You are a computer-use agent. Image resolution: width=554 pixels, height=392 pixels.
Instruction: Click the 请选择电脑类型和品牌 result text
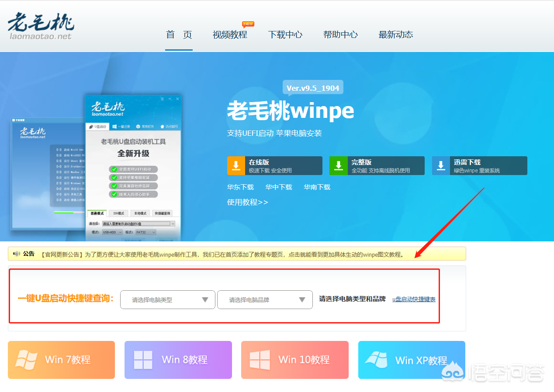click(353, 299)
